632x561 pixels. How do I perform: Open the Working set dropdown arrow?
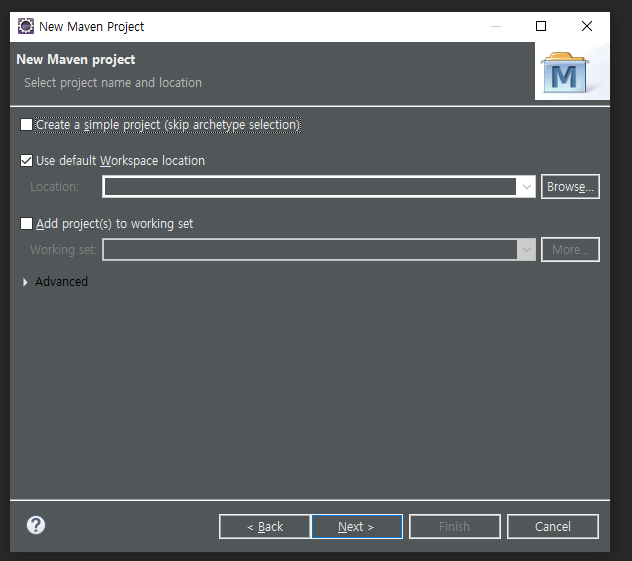pyautogui.click(x=526, y=249)
